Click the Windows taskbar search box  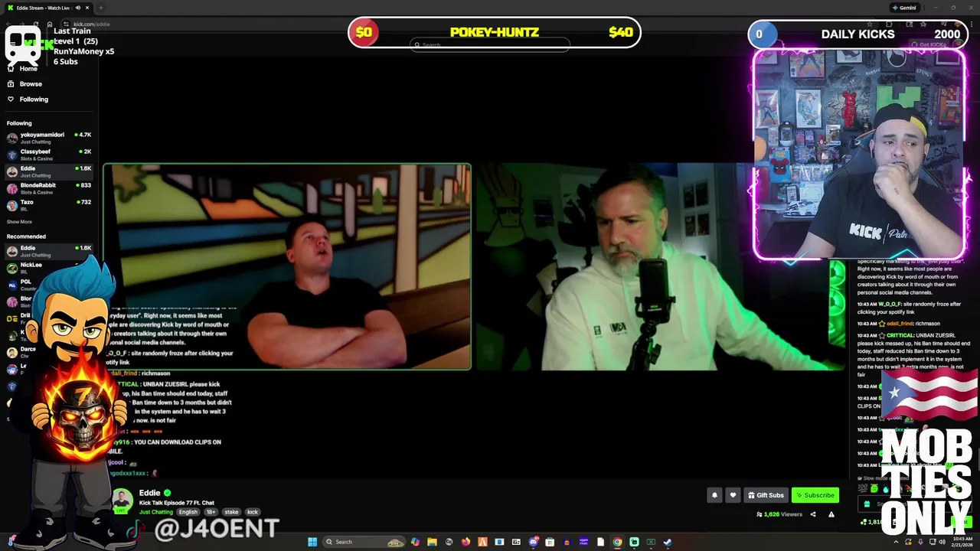[362, 542]
